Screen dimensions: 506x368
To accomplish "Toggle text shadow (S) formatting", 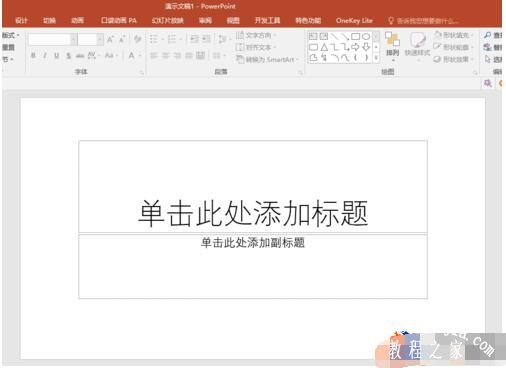I will point(68,56).
